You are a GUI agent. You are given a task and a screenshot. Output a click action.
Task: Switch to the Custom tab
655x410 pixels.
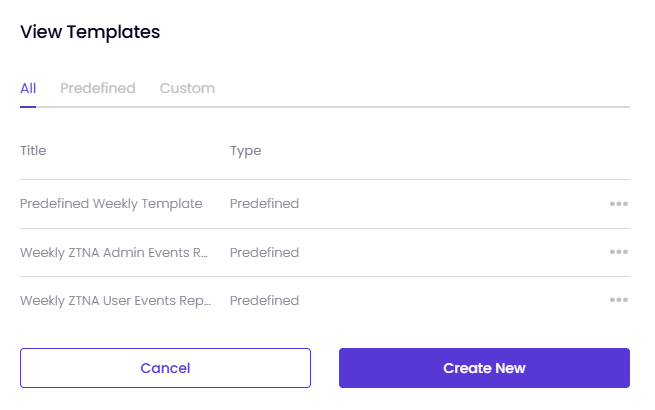pos(187,88)
